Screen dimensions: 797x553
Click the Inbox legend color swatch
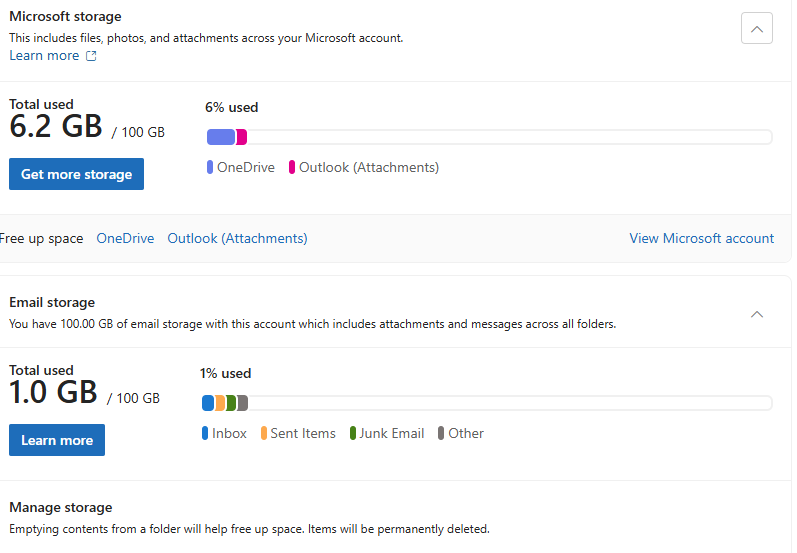(205, 433)
